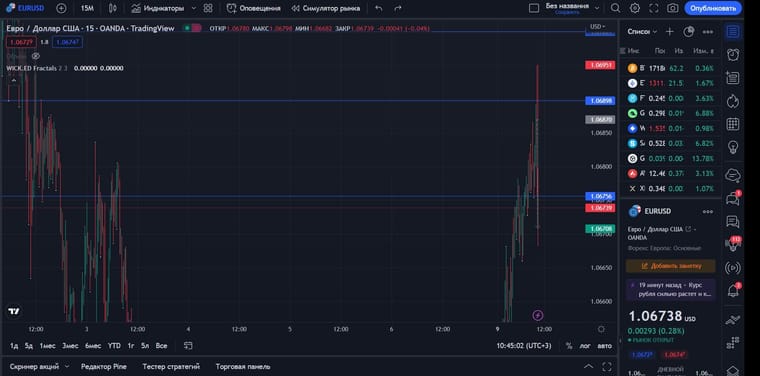Toggle the indicator visibility eye icon
The image size is (760, 376).
tap(35, 56)
